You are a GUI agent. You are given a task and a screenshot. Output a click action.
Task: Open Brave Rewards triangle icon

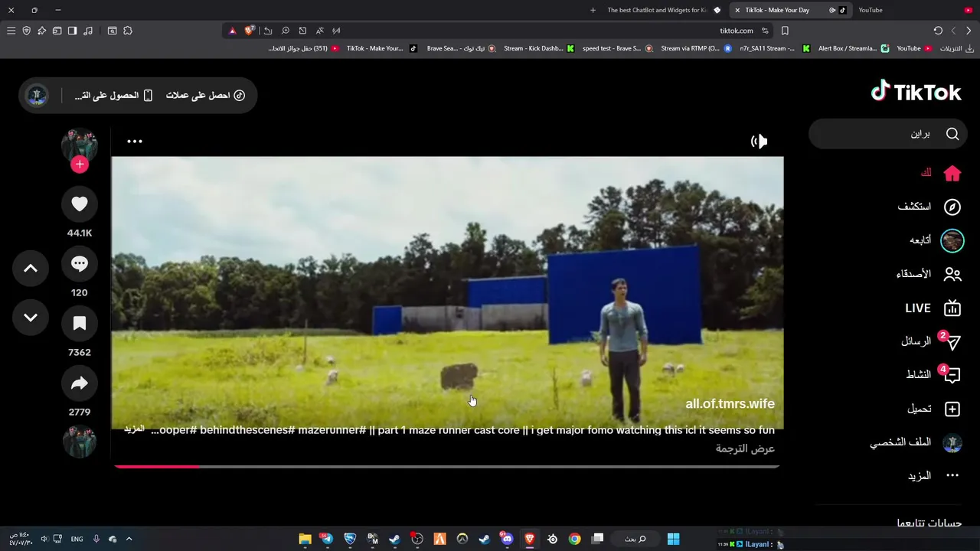pyautogui.click(x=232, y=31)
